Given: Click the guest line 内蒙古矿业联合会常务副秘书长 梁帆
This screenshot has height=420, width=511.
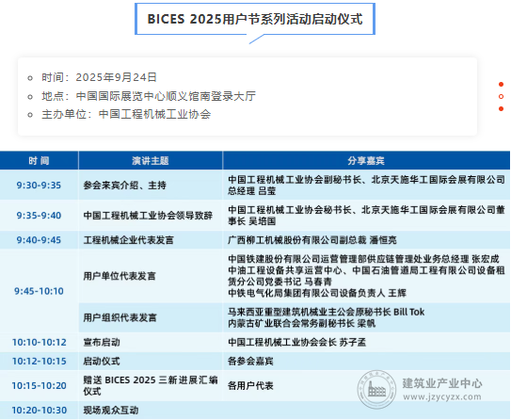Looking at the screenshot, I should (301, 324).
